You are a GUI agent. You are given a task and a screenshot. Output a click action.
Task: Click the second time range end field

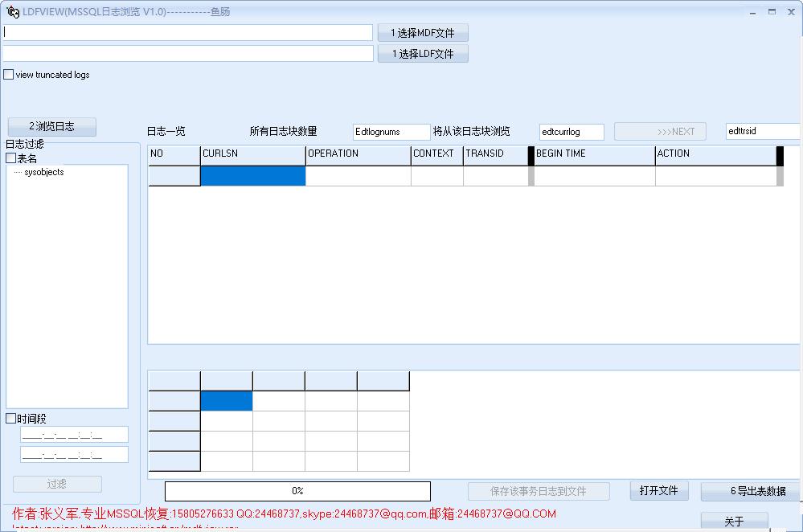pos(74,454)
